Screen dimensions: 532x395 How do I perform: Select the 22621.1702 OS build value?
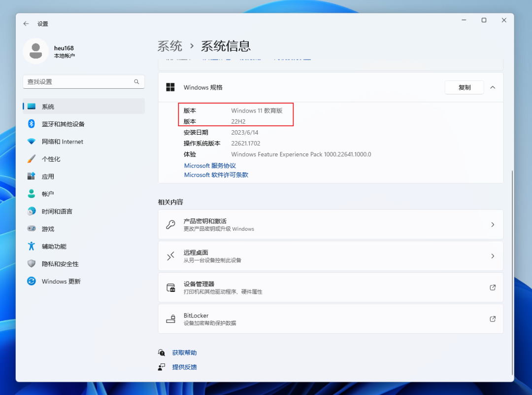(x=246, y=144)
